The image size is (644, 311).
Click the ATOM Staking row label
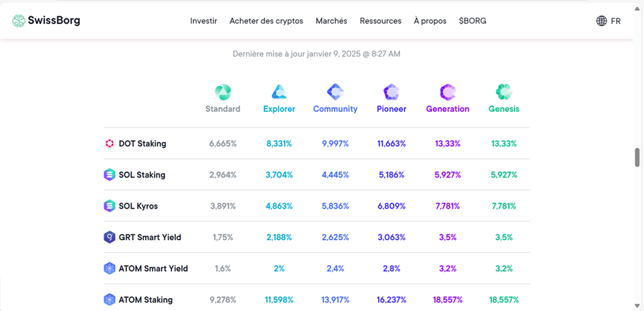pos(146,300)
